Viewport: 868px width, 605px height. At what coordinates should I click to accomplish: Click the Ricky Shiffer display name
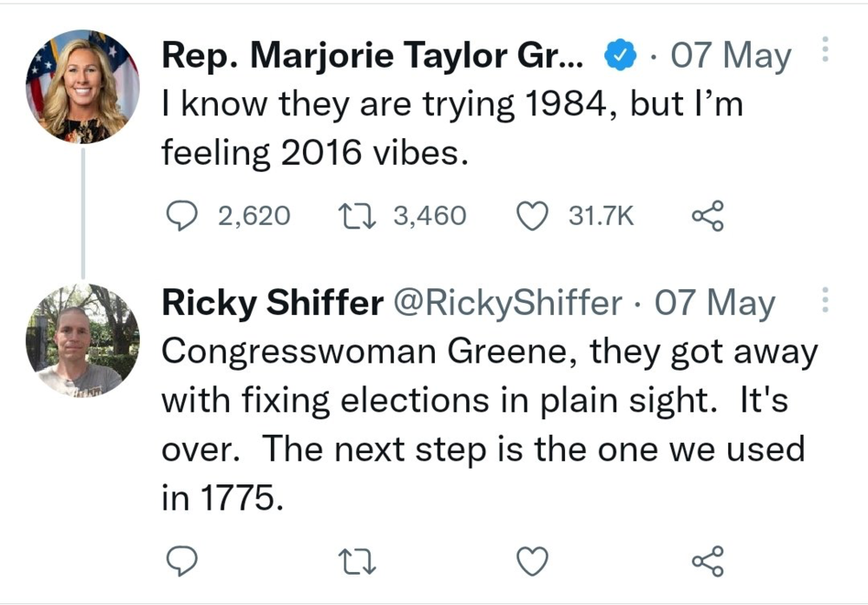pyautogui.click(x=273, y=303)
